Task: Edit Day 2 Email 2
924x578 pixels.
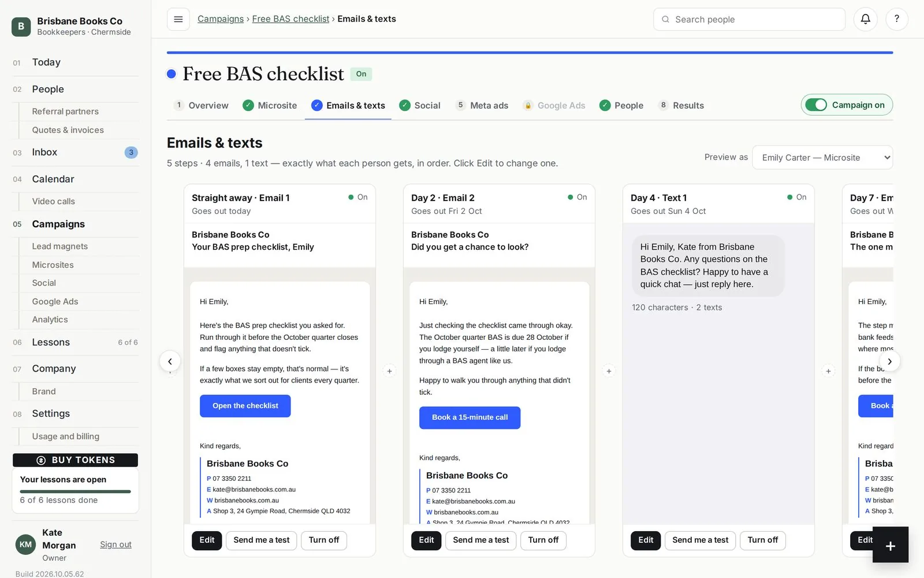Action: pyautogui.click(x=426, y=540)
